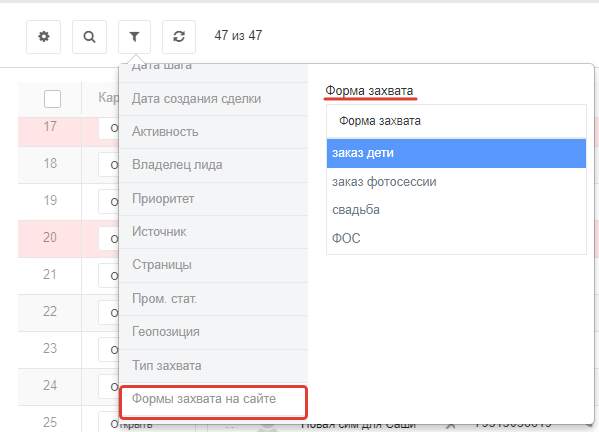This screenshot has width=599, height=432.
Task: Select the Дата создания сделки filter
Action: click(214, 99)
